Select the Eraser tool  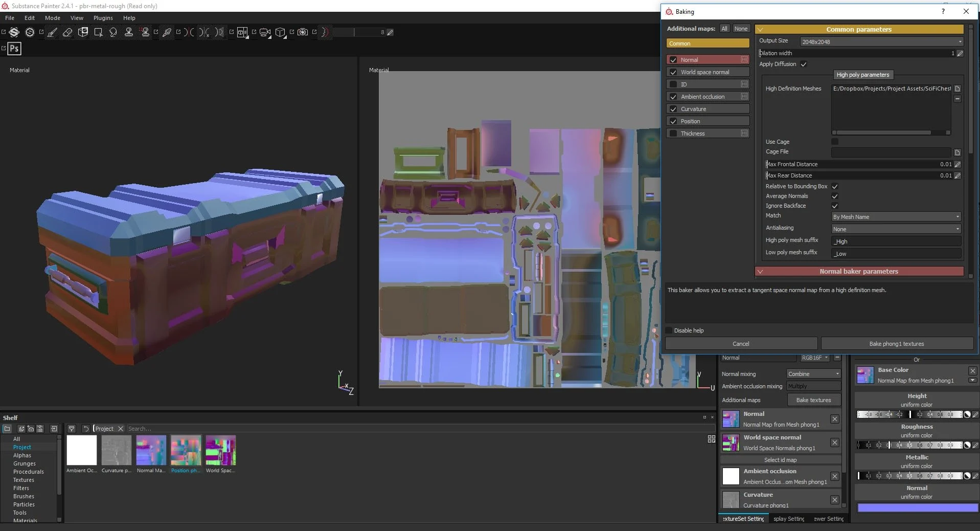coord(67,32)
